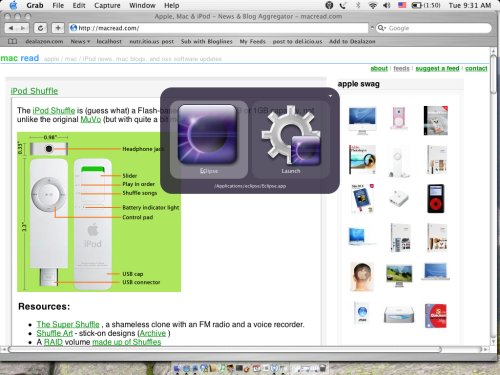Screen dimensions: 500x375
Task: Open the about link
Action: tap(379, 68)
